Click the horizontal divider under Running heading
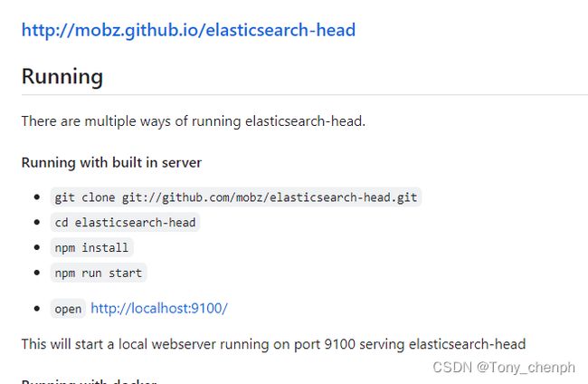 click(305, 95)
